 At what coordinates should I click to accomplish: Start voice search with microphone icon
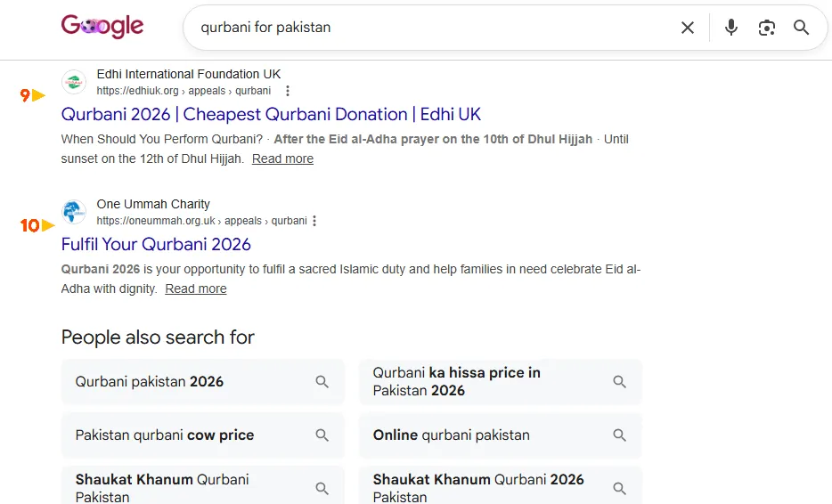(731, 28)
